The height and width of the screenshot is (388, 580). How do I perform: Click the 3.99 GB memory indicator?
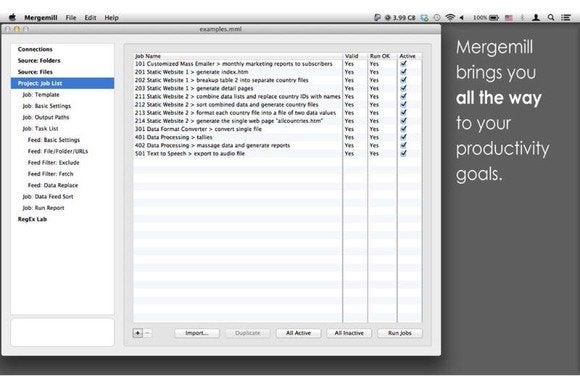coord(400,17)
